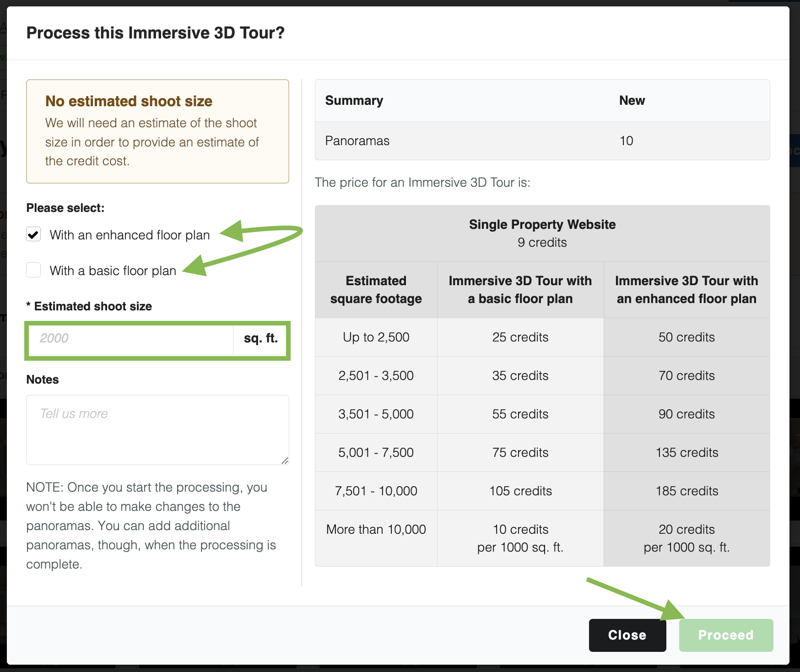Click the 'Single Property Website' header

pos(542,224)
